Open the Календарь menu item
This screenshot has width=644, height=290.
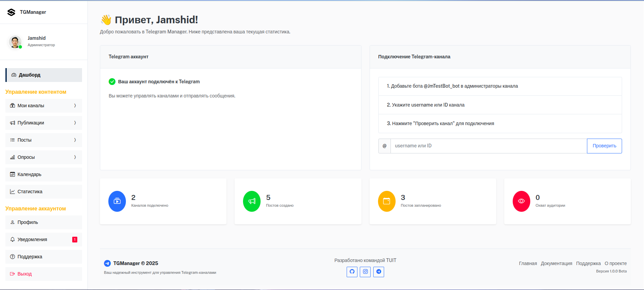44,174
